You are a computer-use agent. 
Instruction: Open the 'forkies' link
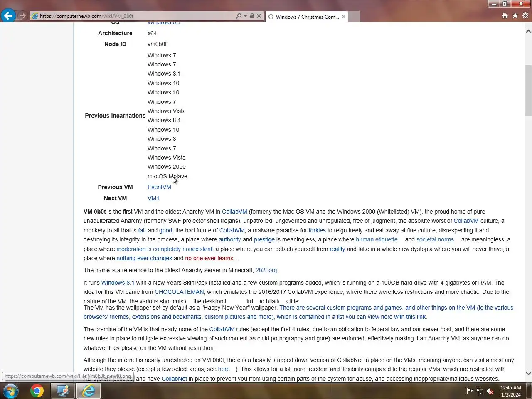click(317, 230)
